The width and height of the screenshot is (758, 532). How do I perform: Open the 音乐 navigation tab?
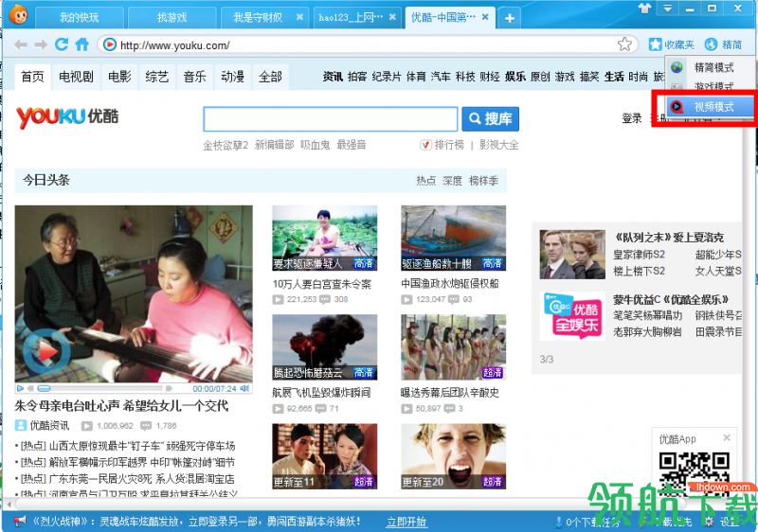[195, 77]
